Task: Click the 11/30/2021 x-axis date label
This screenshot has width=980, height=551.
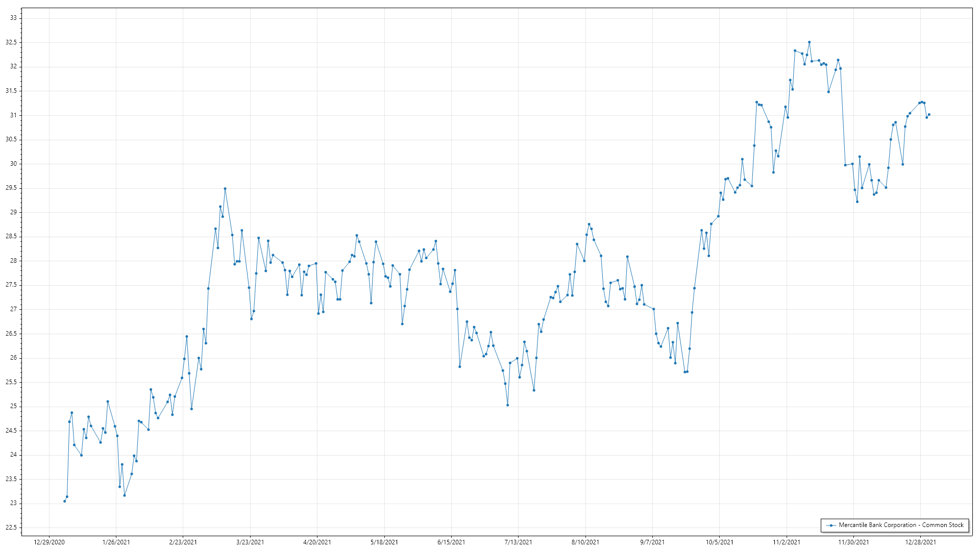Action: 853,542
